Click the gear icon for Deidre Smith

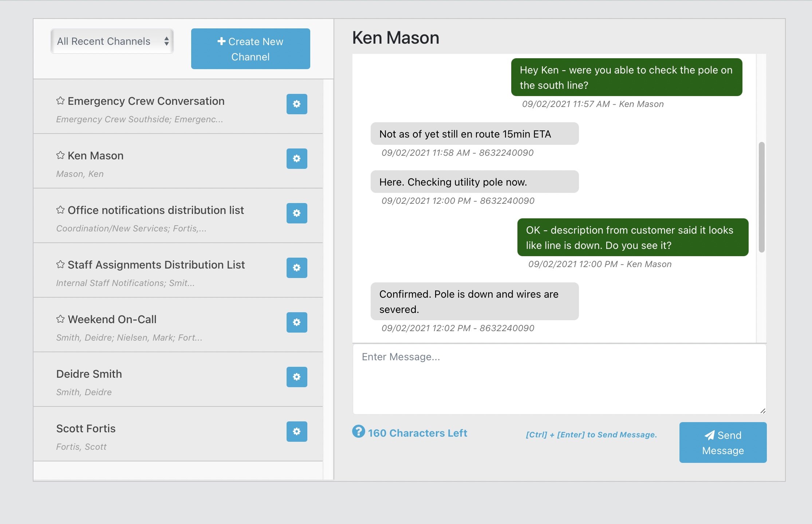pyautogui.click(x=297, y=377)
